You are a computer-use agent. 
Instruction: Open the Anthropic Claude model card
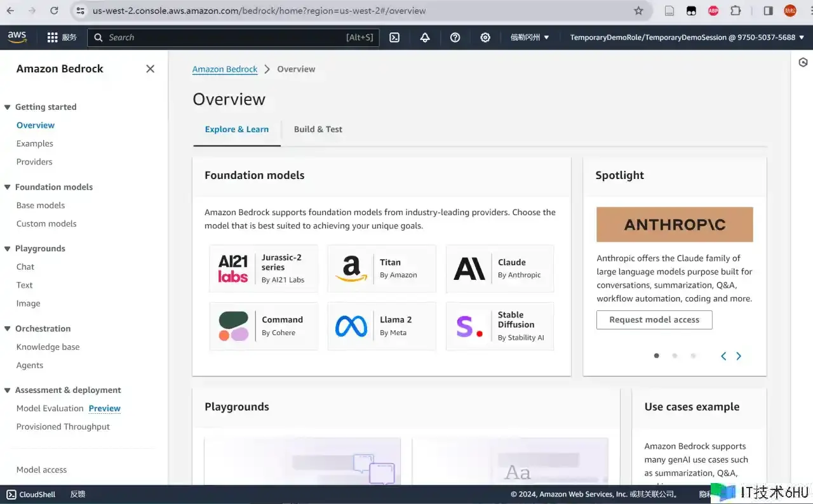[x=500, y=269]
